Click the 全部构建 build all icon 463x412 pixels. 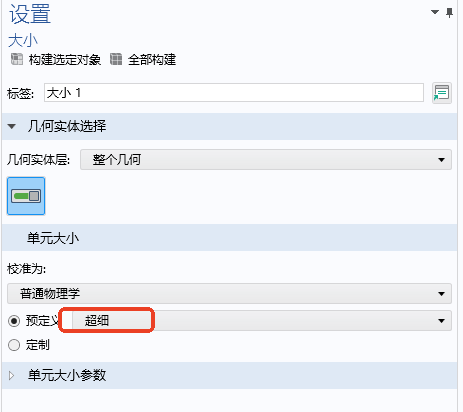pos(116,59)
